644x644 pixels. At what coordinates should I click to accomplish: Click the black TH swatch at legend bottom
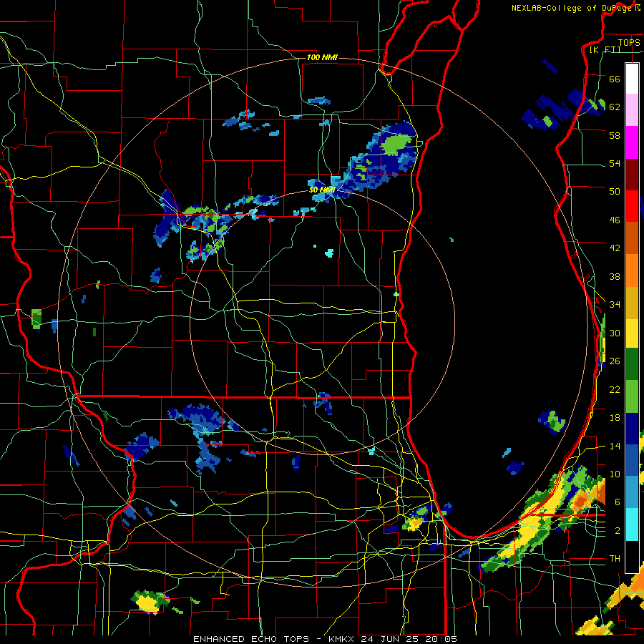coord(632,557)
